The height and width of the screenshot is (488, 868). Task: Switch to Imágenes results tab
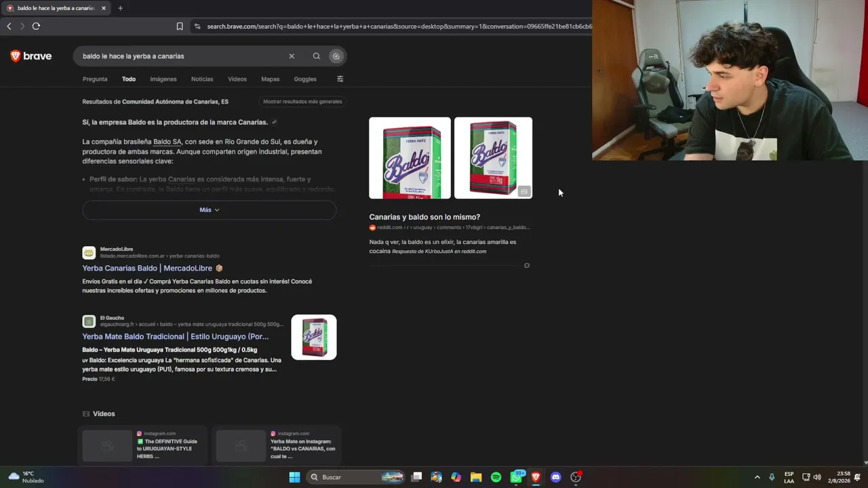[163, 79]
